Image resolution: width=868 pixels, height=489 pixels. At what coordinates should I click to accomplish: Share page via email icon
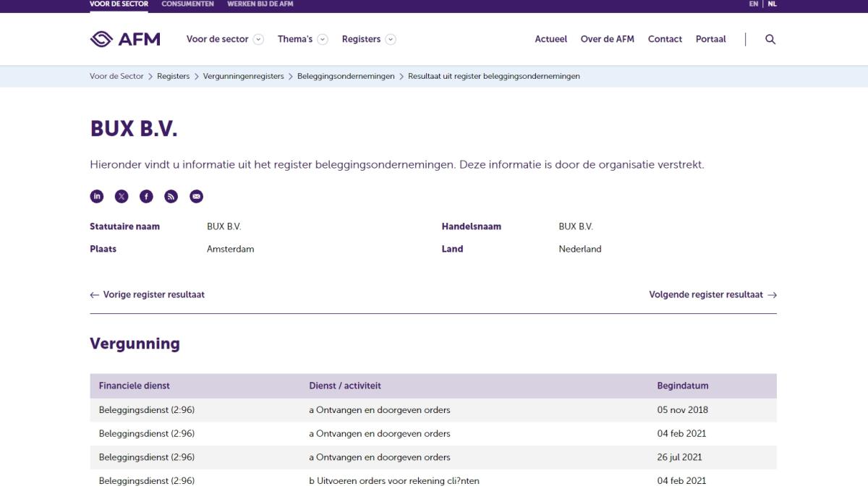(196, 196)
